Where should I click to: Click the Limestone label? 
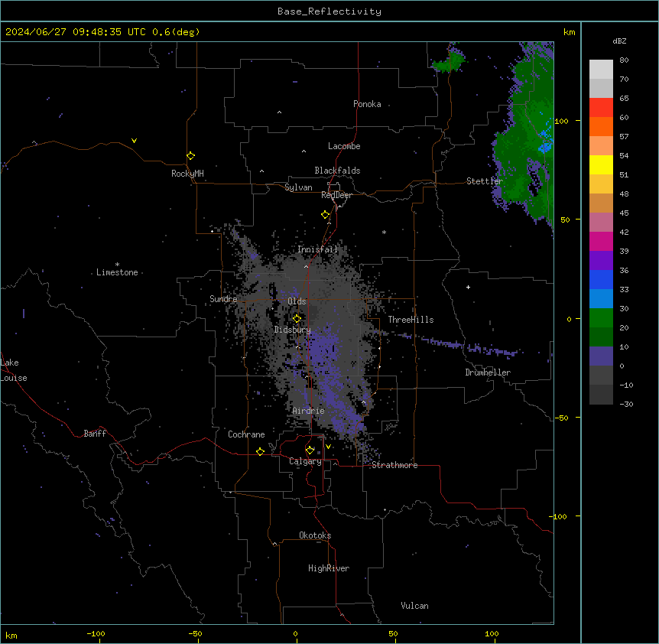[117, 272]
